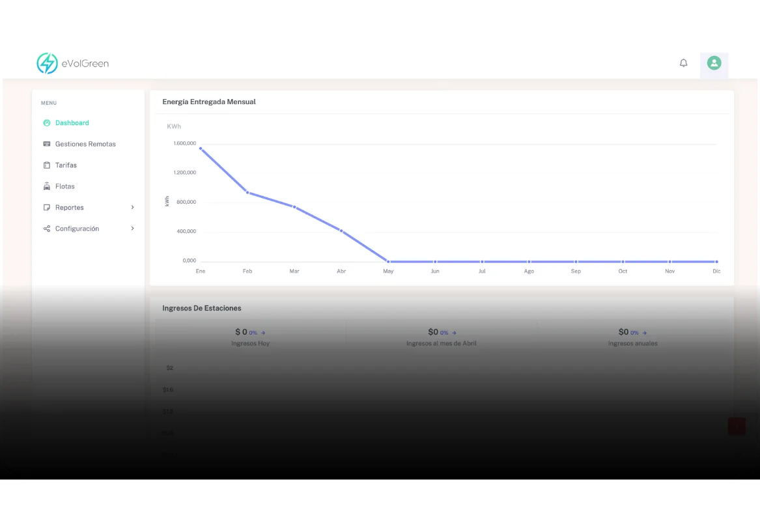Image resolution: width=760 pixels, height=532 pixels.
Task: Click the Dic data point on chart
Action: [716, 262]
